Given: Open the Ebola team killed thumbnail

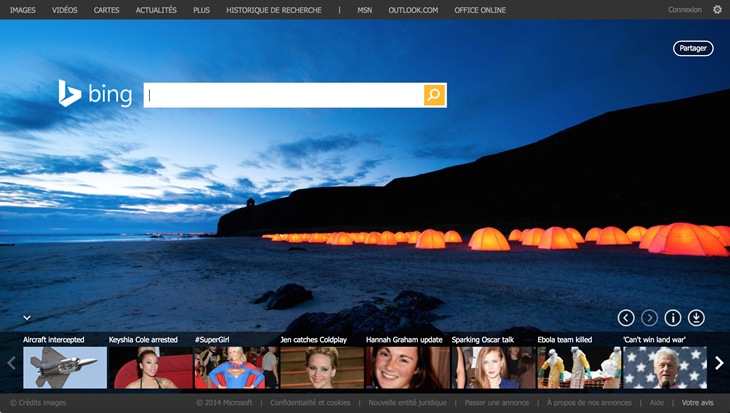Looking at the screenshot, I should [579, 367].
